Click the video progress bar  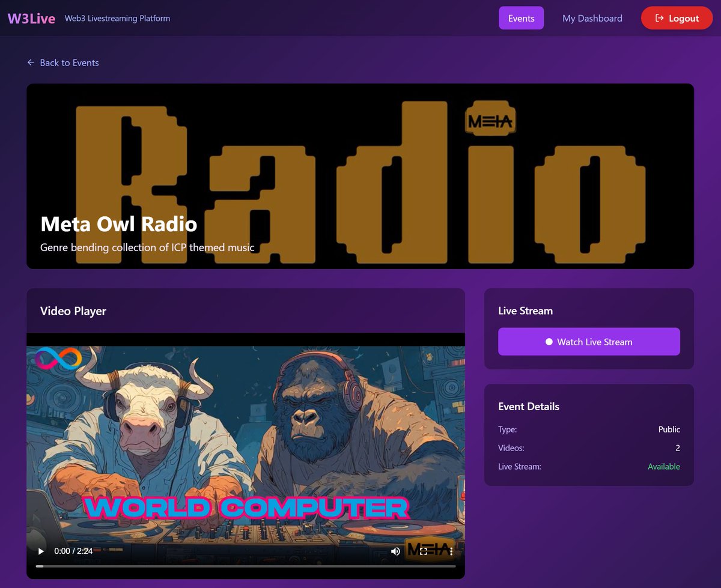click(x=246, y=566)
